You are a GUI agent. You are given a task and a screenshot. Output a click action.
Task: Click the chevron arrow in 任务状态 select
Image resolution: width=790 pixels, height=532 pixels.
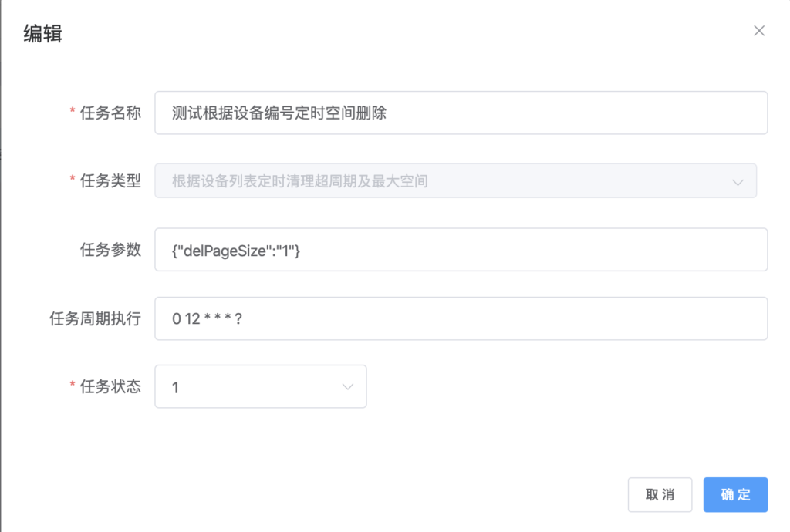347,386
